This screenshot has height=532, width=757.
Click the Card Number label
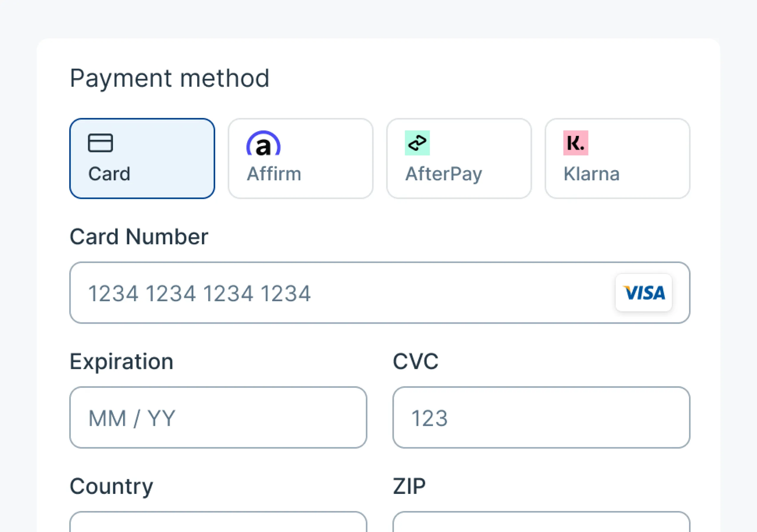click(x=139, y=237)
